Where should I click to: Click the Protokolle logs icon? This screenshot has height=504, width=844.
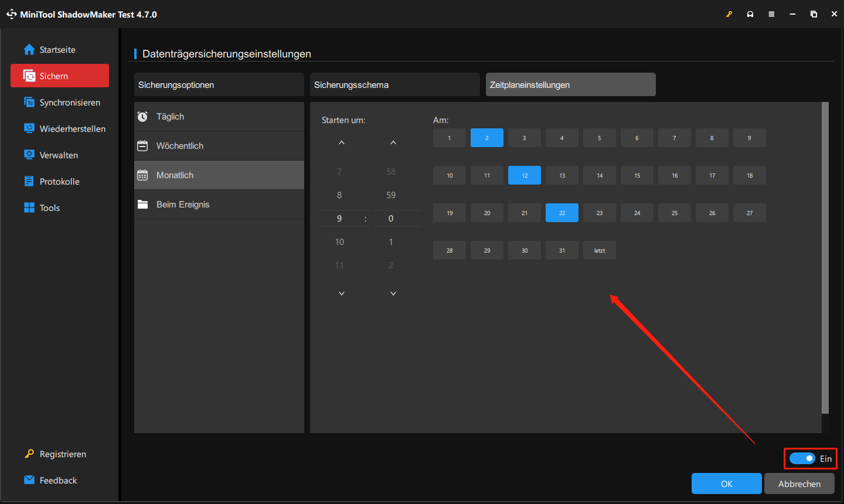click(29, 181)
